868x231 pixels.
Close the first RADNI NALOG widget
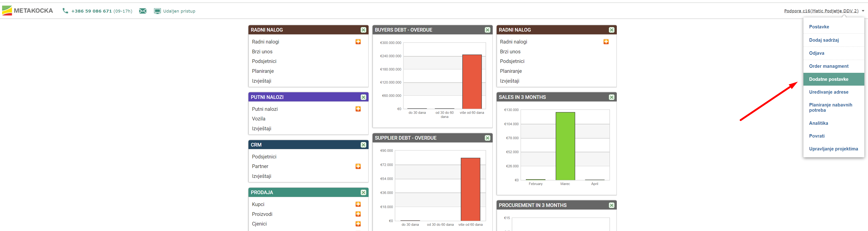coord(363,30)
